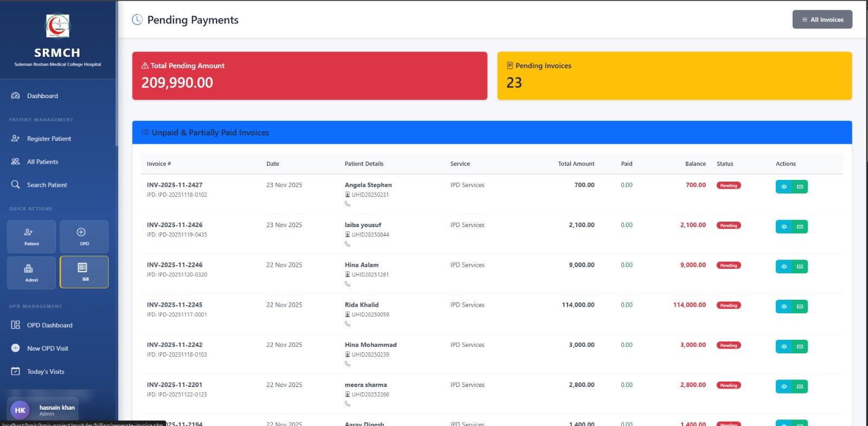Image resolution: width=868 pixels, height=426 pixels.
Task: View invoice INV-2025-11-2427 eye icon
Action: [x=784, y=186]
